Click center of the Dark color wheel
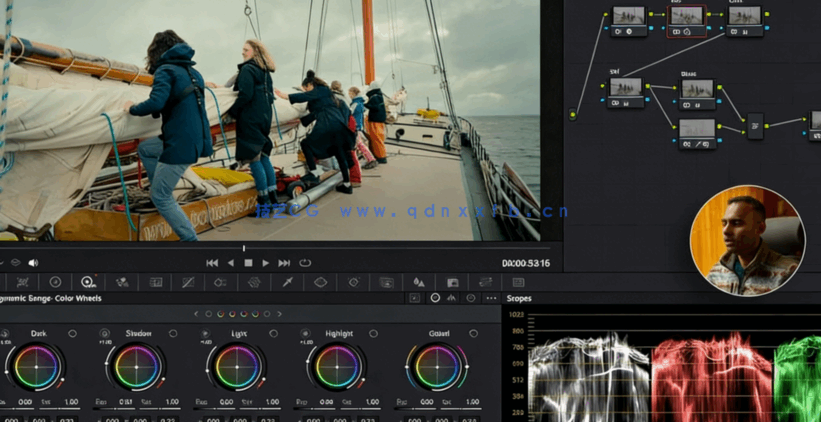Viewport: 821px width, 422px height. tap(36, 367)
